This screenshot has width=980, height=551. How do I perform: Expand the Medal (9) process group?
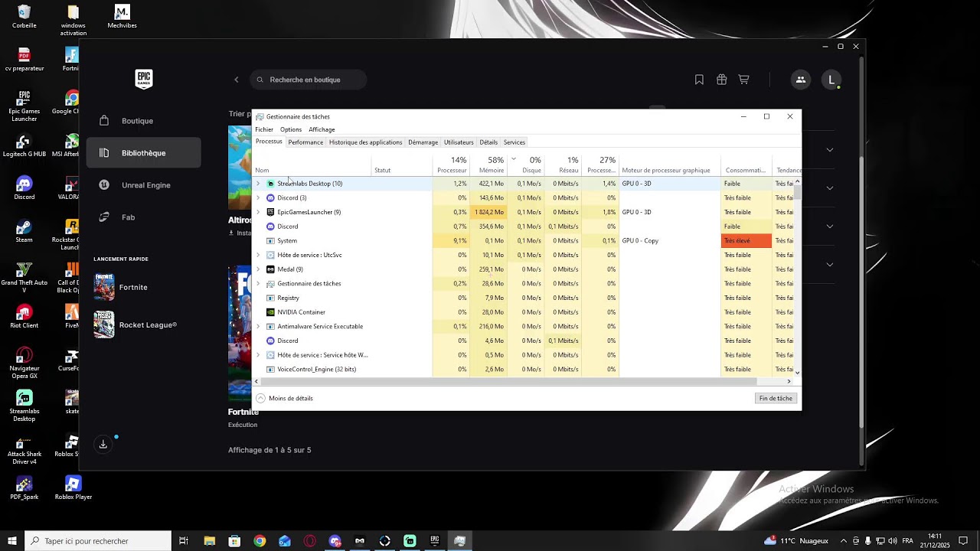point(258,269)
